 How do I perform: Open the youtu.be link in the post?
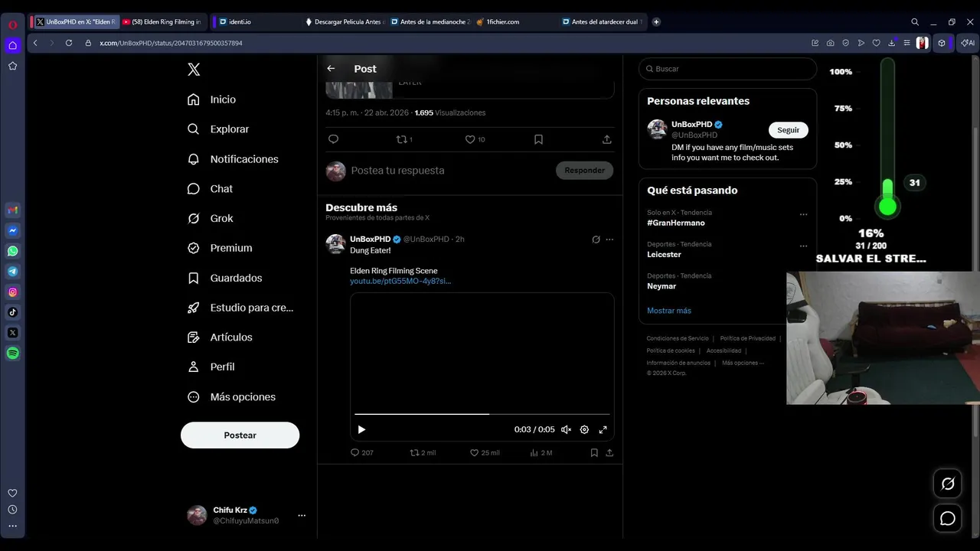pos(400,281)
